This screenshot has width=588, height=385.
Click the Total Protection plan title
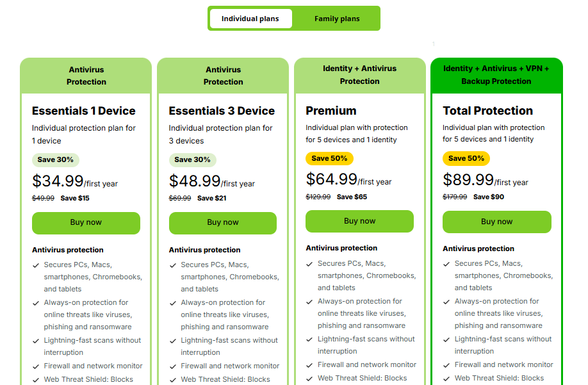[x=487, y=111]
